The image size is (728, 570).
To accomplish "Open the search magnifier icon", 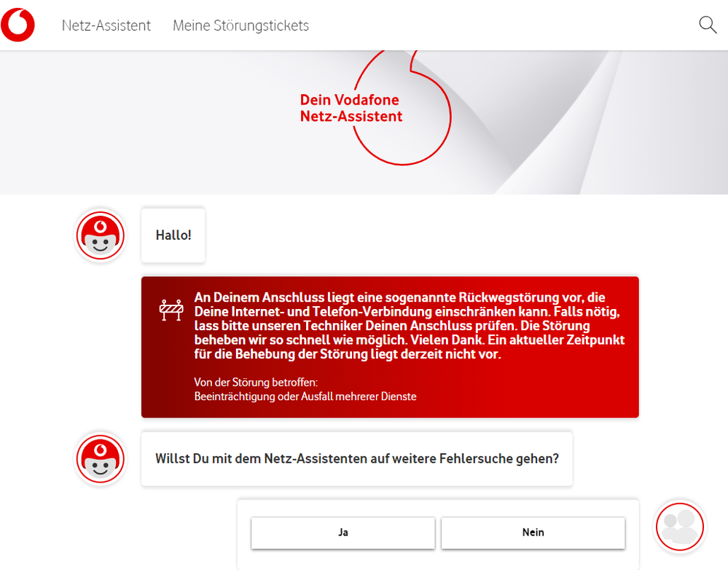I will (x=707, y=25).
